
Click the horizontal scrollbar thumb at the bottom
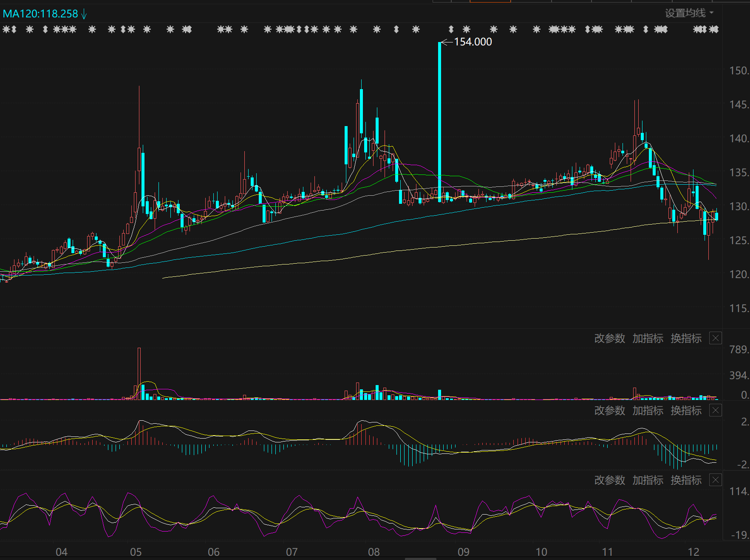coord(421,559)
